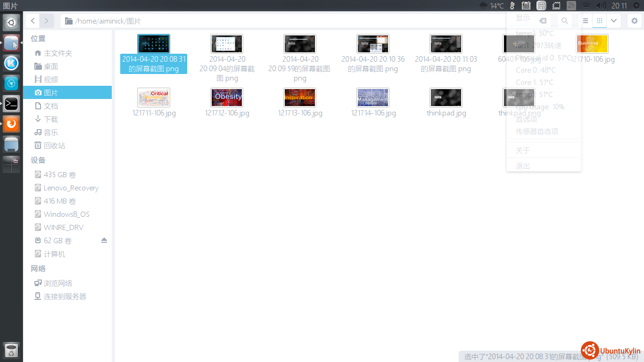Click the thermometer sensor indicator in panel
644x362 pixels.
(x=512, y=6)
